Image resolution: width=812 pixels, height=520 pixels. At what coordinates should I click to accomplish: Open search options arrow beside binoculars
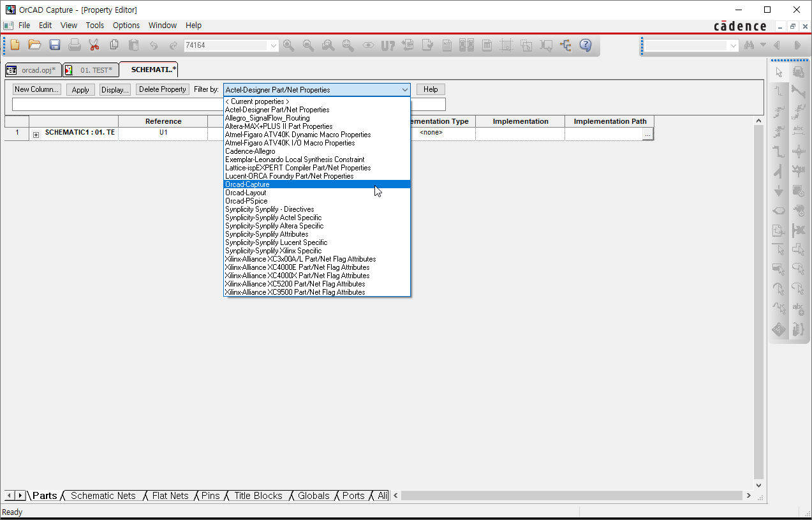763,45
